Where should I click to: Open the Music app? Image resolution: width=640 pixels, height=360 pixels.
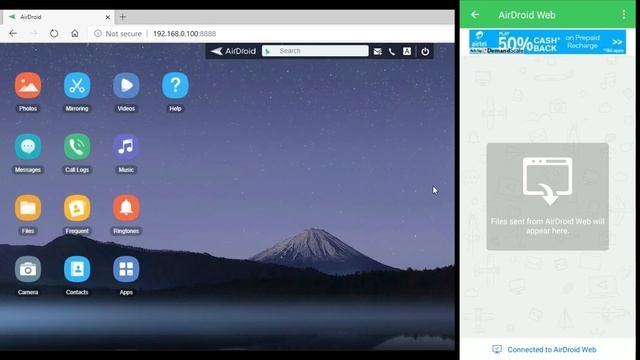[126, 147]
